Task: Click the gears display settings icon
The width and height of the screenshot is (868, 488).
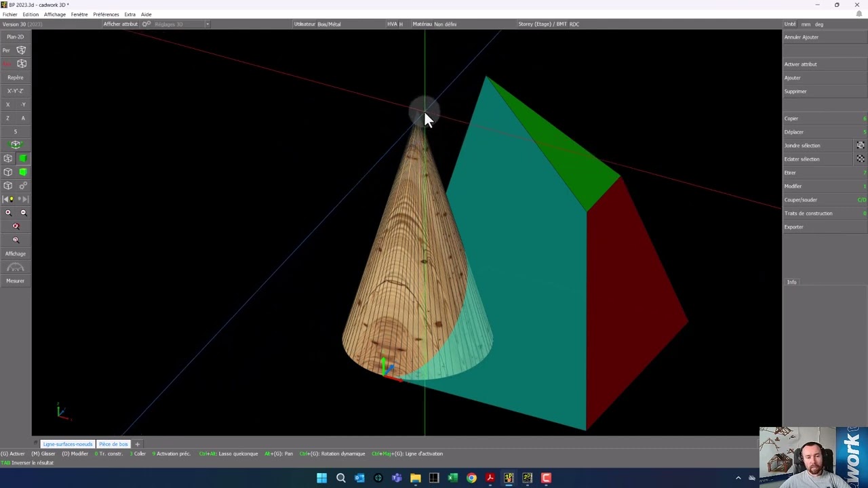Action: (23, 186)
